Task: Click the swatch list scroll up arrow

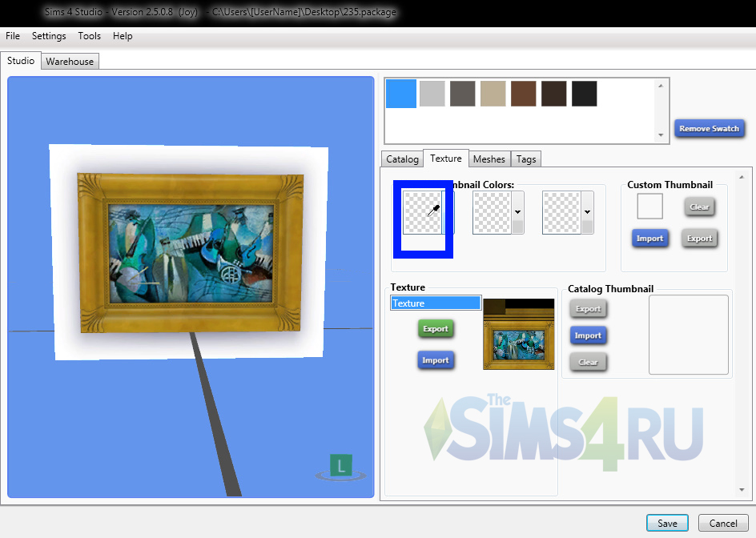Action: tap(661, 86)
